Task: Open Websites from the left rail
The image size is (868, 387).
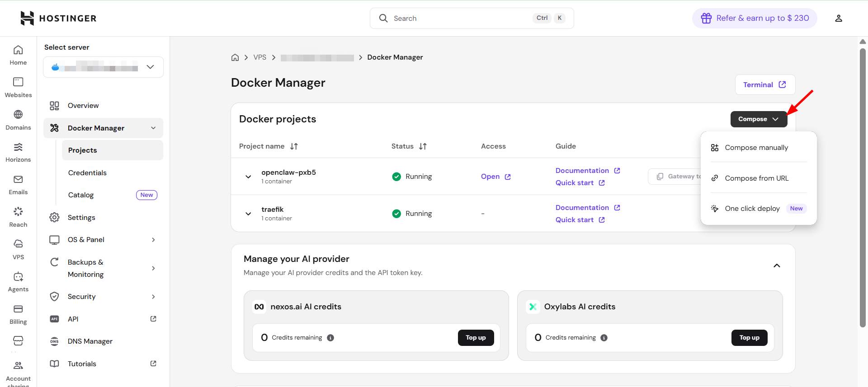Action: click(x=18, y=82)
